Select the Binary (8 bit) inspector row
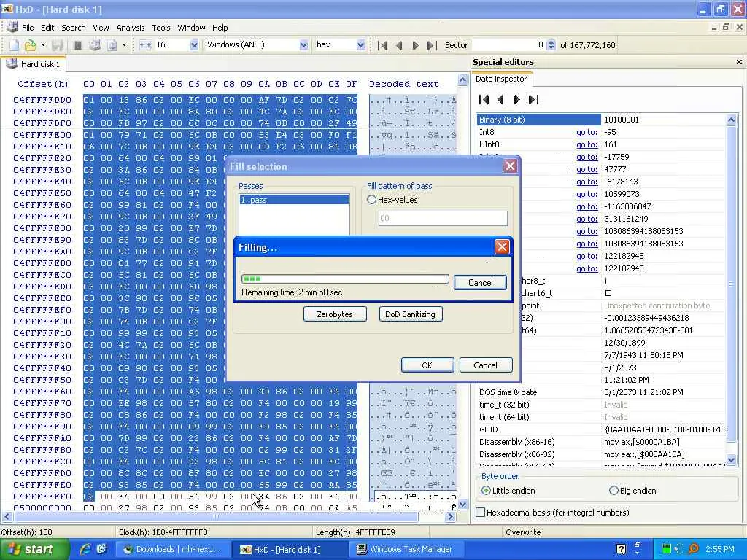The width and height of the screenshot is (747, 560). click(x=601, y=120)
